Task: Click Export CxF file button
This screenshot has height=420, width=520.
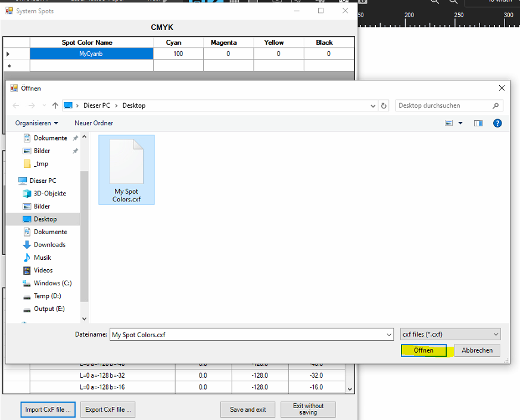Action: pyautogui.click(x=108, y=410)
